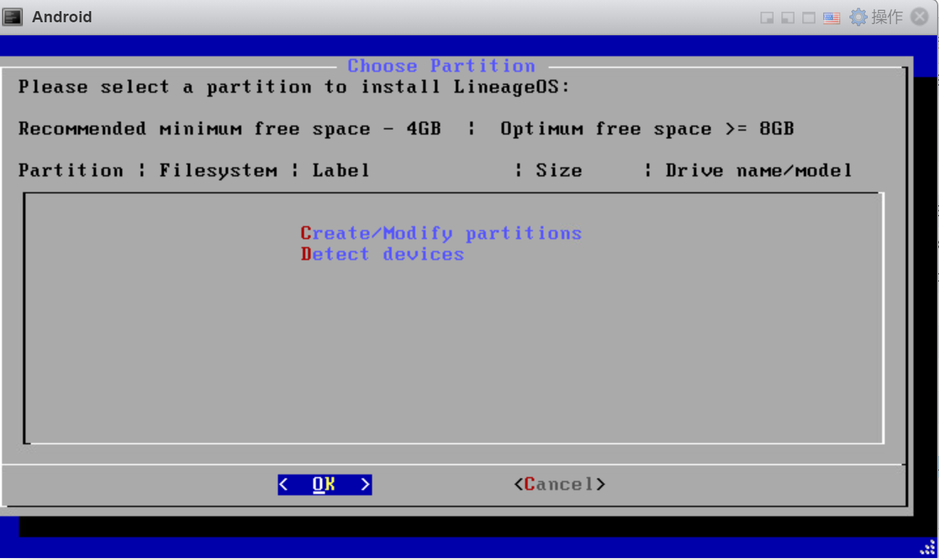Screen dimensions: 939x560
Task: Click the console window icon beside Android
Action: [12, 17]
